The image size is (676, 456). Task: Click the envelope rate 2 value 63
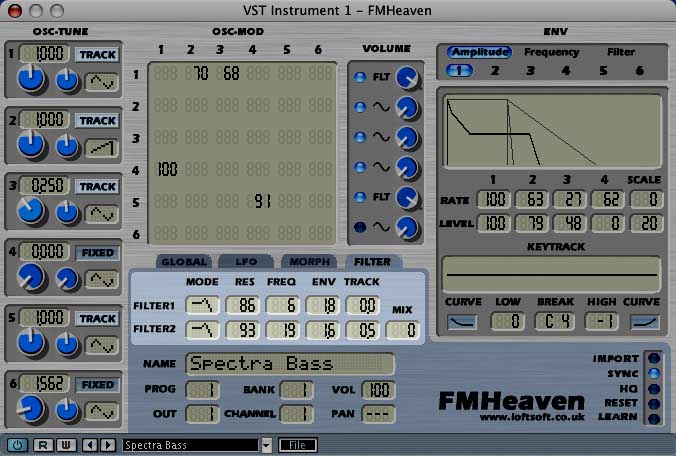tap(532, 200)
